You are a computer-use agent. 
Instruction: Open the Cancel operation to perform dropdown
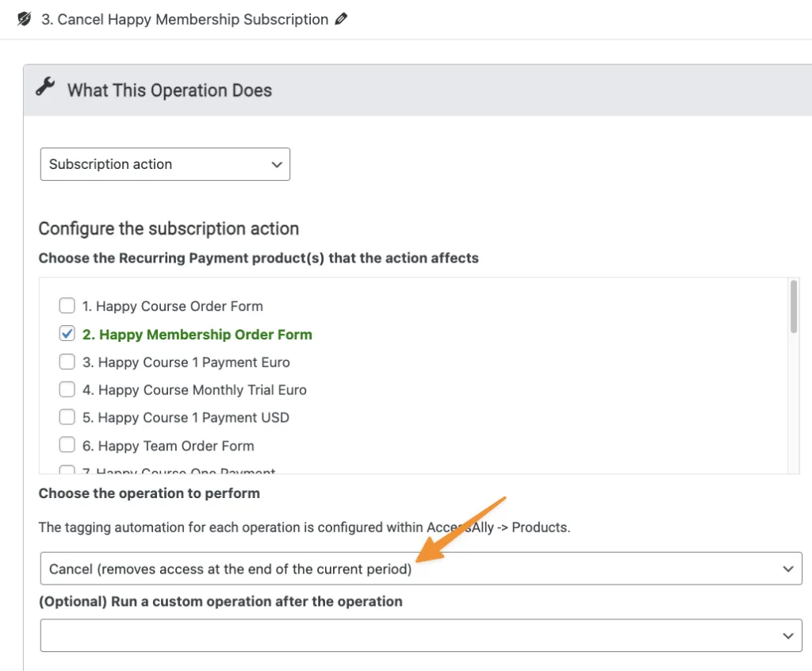point(420,569)
